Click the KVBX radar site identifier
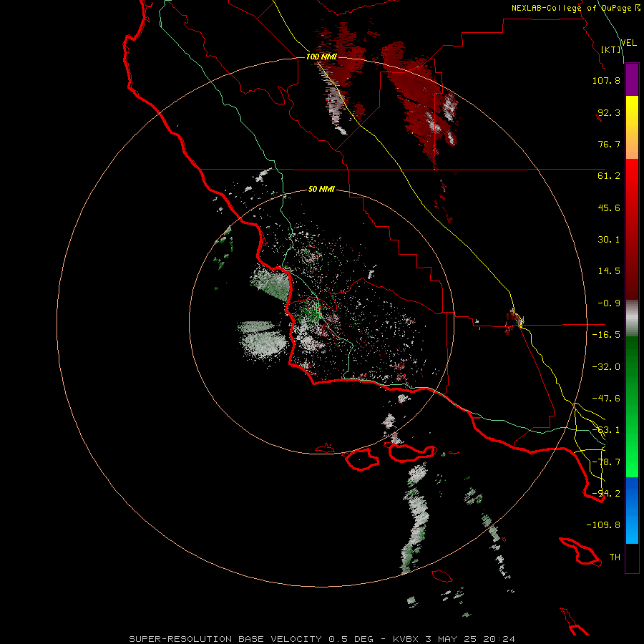Viewport: 644px width, 644px height. point(406,639)
